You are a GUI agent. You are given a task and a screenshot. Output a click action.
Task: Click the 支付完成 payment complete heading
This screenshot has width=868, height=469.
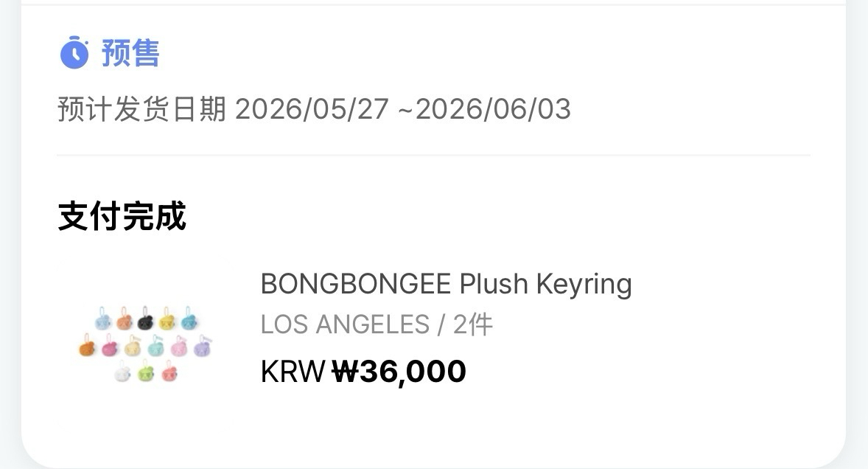[x=122, y=216]
